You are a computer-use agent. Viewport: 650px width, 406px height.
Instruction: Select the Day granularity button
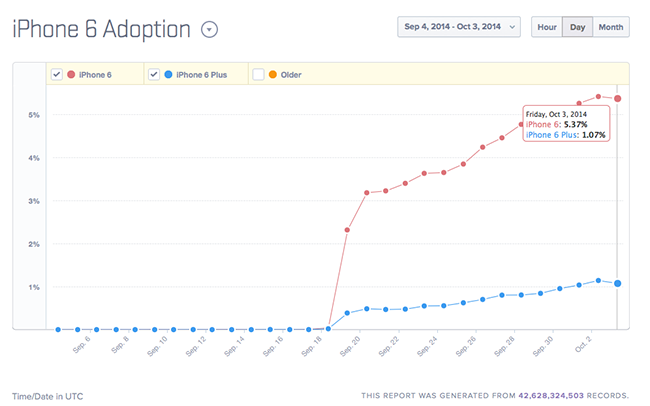[x=576, y=27]
